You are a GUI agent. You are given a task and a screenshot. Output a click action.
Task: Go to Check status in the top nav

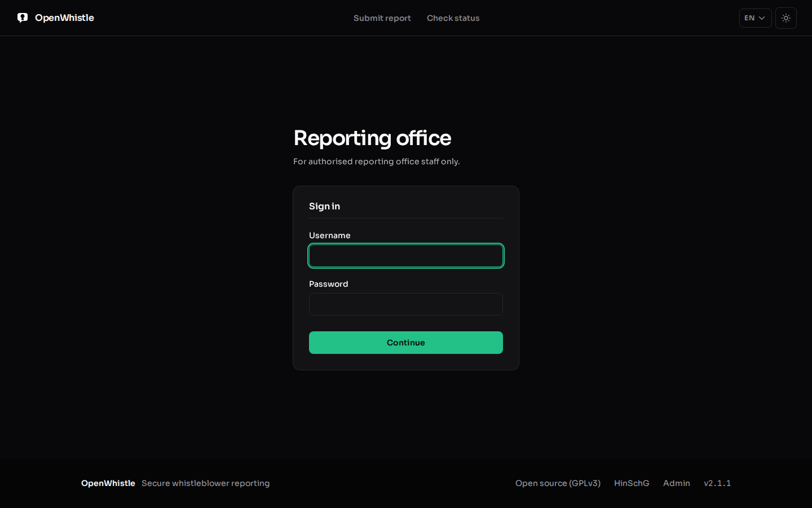point(453,18)
